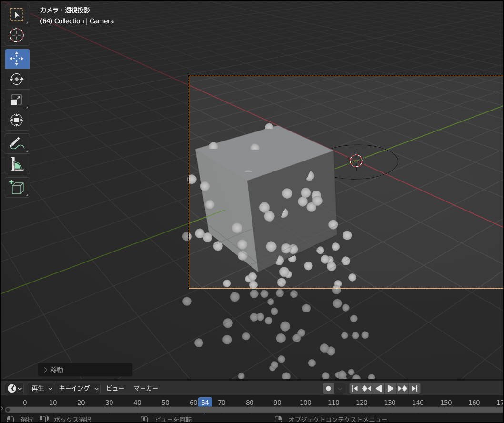Select the Measure tool

click(17, 164)
